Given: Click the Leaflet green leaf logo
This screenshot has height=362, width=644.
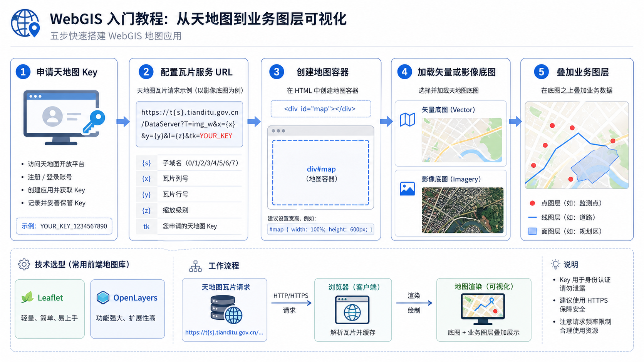Looking at the screenshot, I should 27,297.
